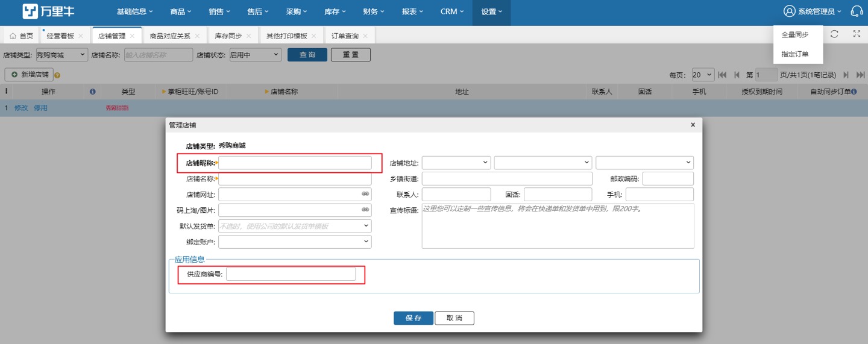Click the help question mark next to 新增店铺
Image resolution: width=868 pixels, height=344 pixels.
point(58,75)
